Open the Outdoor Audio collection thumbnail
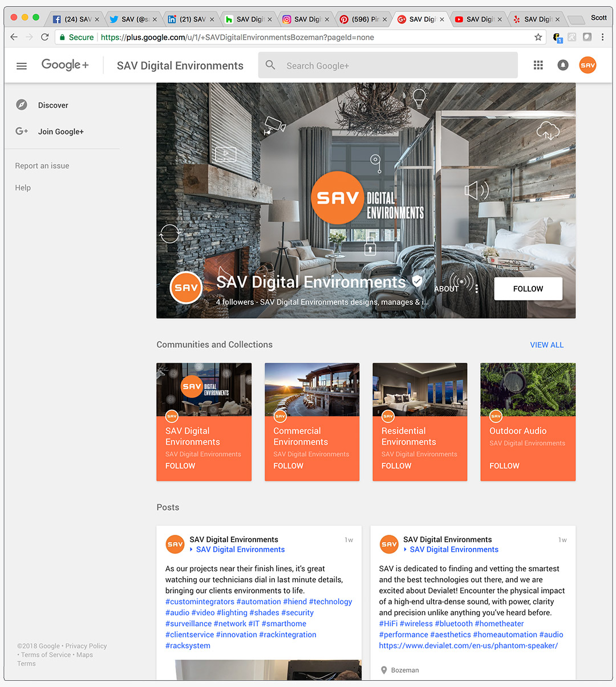The width and height of the screenshot is (616, 687). tap(528, 390)
